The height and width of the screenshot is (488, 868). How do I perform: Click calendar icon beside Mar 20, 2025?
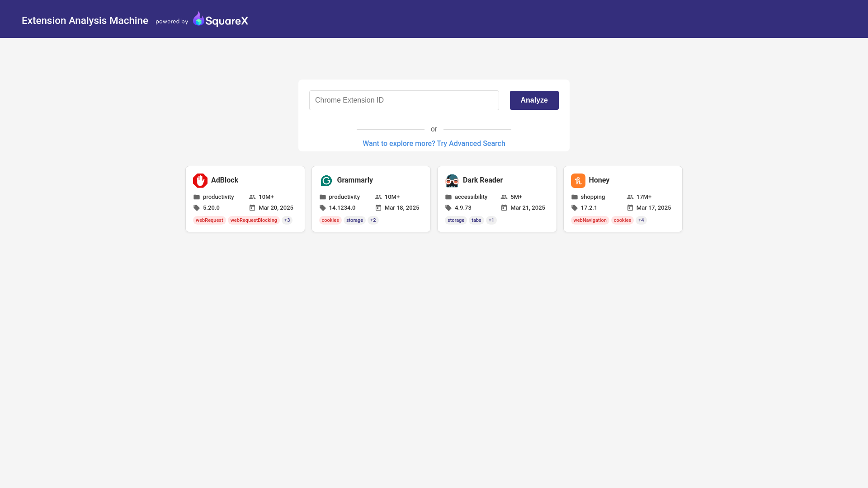click(252, 208)
